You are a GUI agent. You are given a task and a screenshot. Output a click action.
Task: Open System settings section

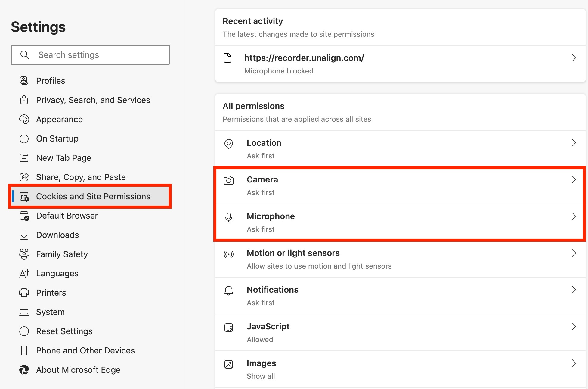coord(90,312)
